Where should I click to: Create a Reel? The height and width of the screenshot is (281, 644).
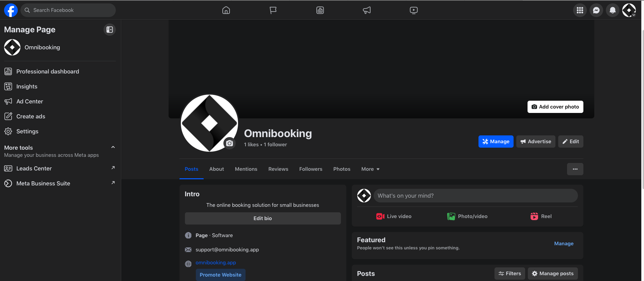click(x=541, y=216)
